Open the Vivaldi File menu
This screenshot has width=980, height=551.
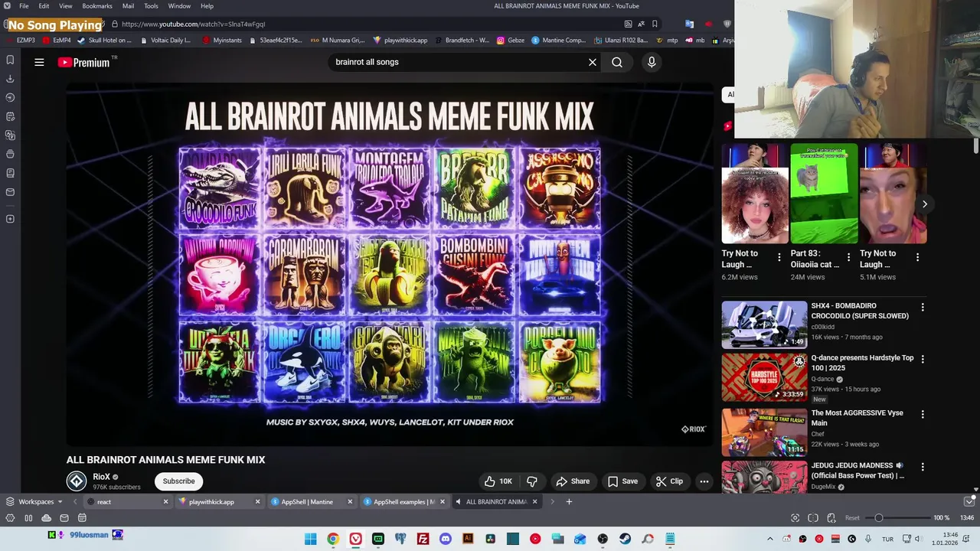pos(24,6)
